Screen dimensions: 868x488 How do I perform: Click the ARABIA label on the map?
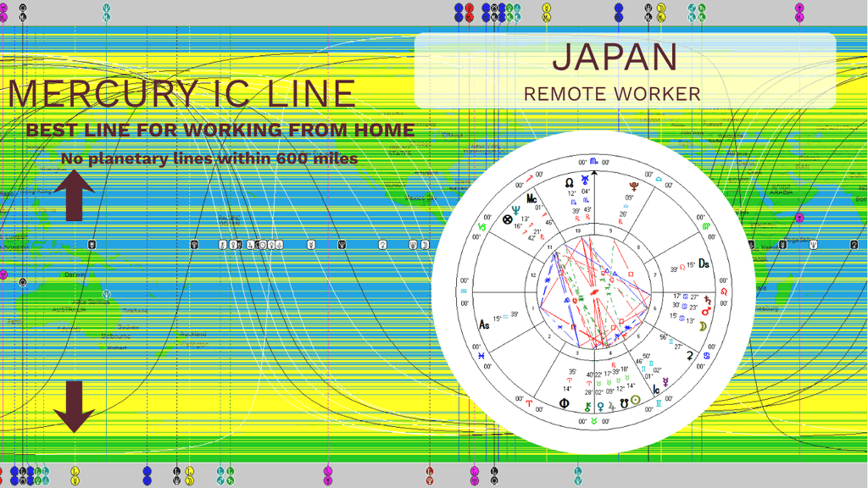click(781, 192)
